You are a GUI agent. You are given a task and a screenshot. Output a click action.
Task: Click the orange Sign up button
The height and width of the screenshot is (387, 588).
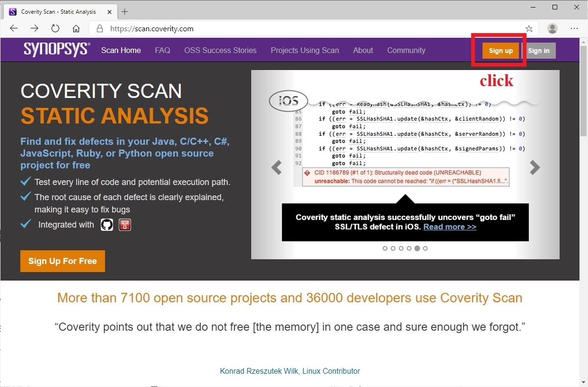[501, 51]
